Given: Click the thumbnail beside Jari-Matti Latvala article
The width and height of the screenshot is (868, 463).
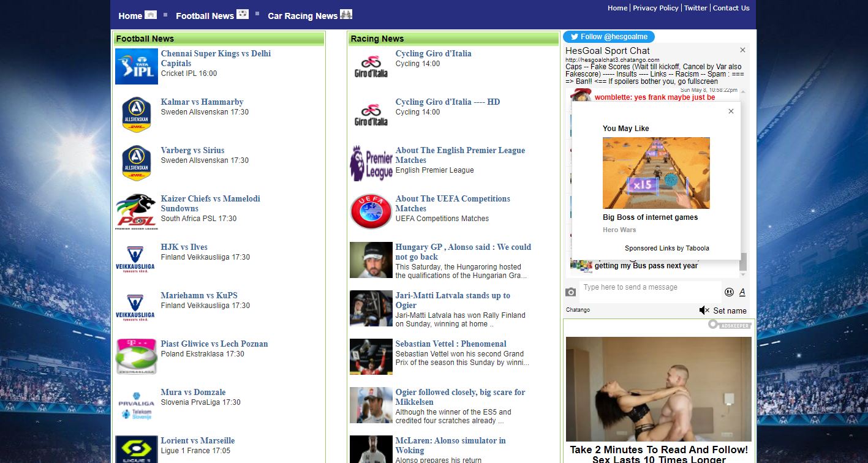Looking at the screenshot, I should [371, 308].
